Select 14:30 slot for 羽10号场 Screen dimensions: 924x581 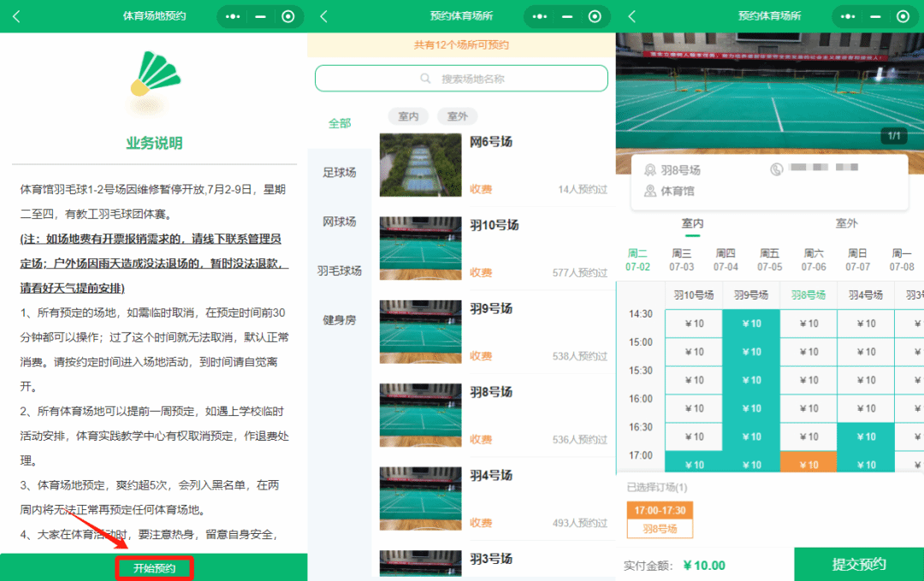694,323
